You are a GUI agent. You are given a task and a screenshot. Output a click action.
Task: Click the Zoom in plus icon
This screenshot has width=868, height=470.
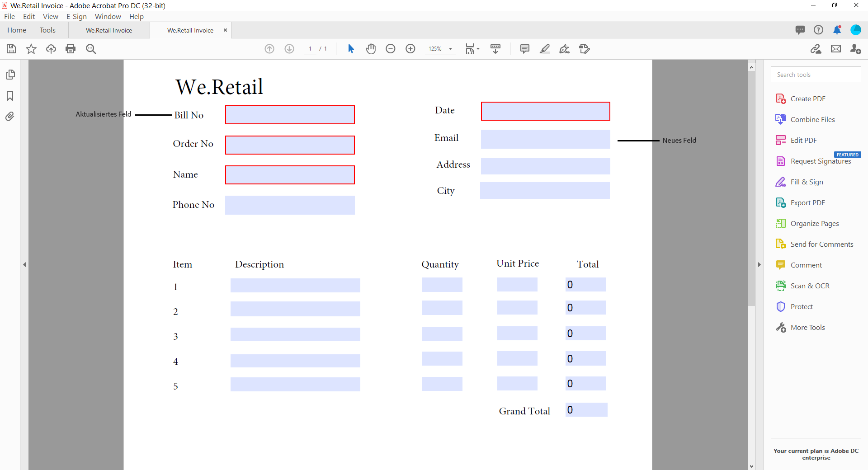coord(410,49)
